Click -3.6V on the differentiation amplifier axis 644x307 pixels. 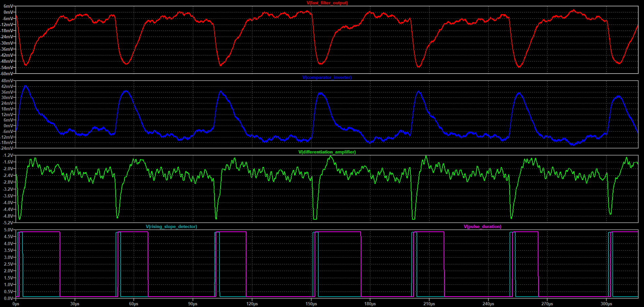tap(8, 196)
